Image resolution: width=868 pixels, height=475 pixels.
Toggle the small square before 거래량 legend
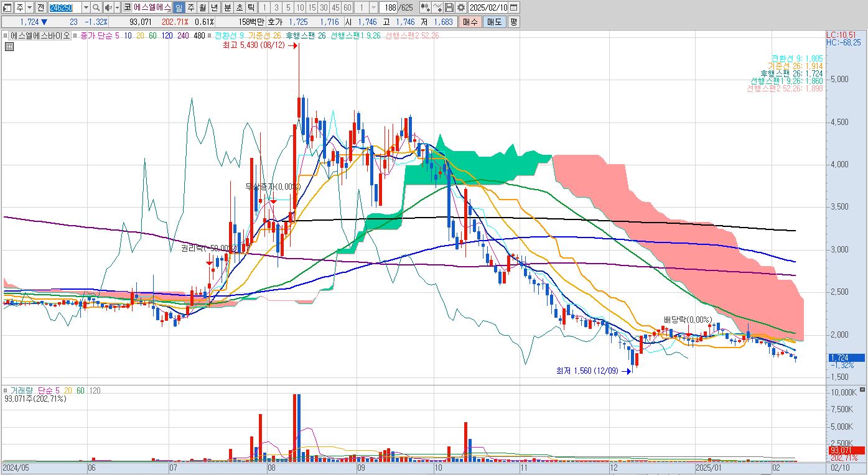[x=6, y=390]
